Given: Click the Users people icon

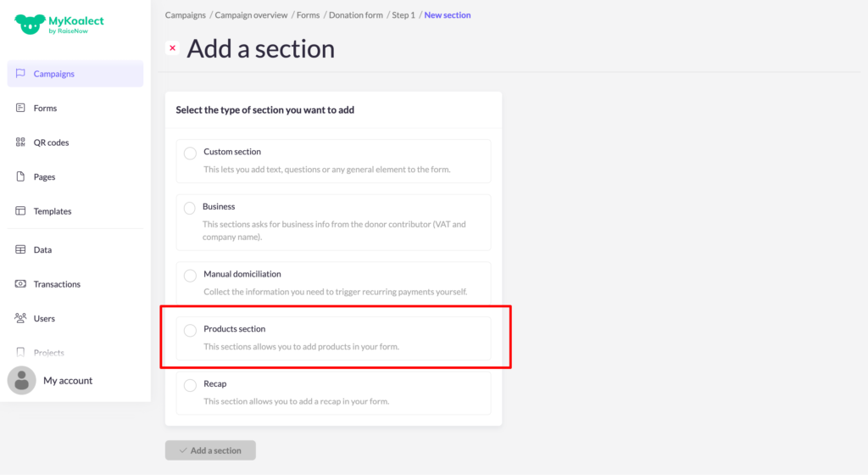Looking at the screenshot, I should (20, 319).
